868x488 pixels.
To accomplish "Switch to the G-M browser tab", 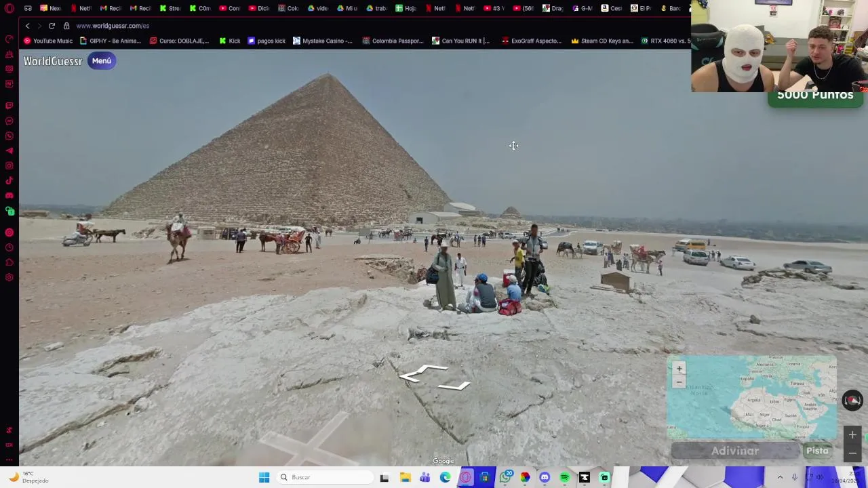I will (x=582, y=8).
